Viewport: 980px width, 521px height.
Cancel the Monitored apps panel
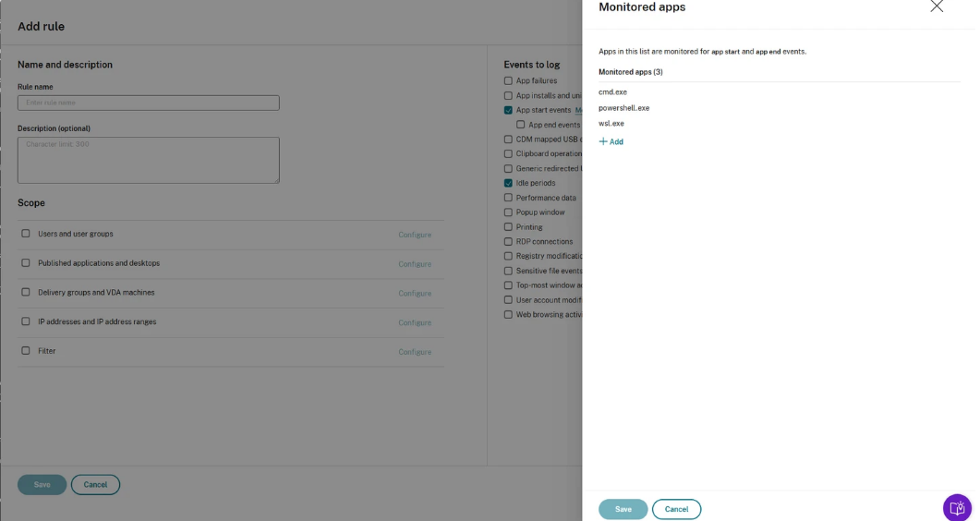(x=676, y=509)
